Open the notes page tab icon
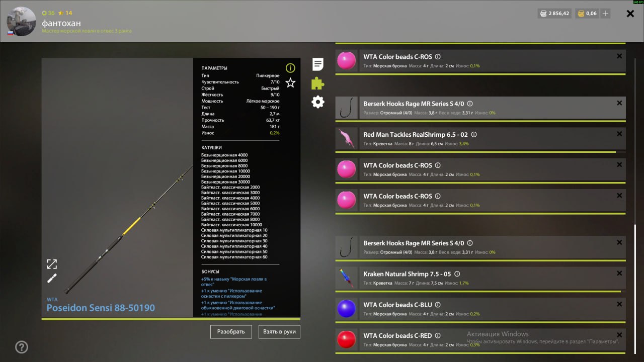The image size is (644, 362). (318, 64)
